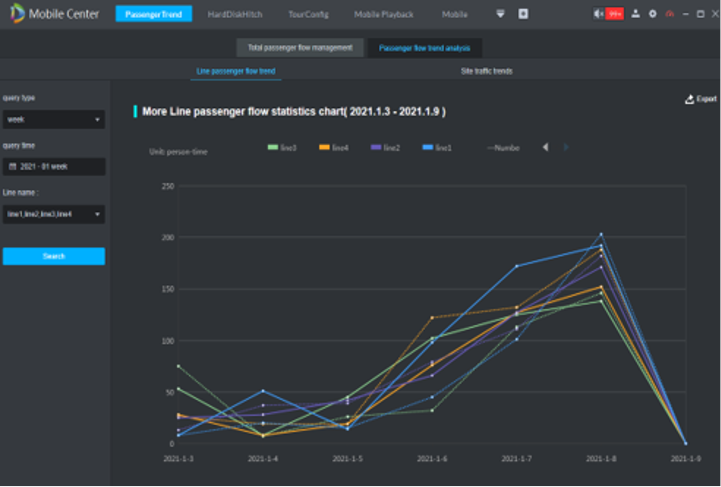
Task: Toggle line4 series in chart legend
Action: tap(334, 148)
